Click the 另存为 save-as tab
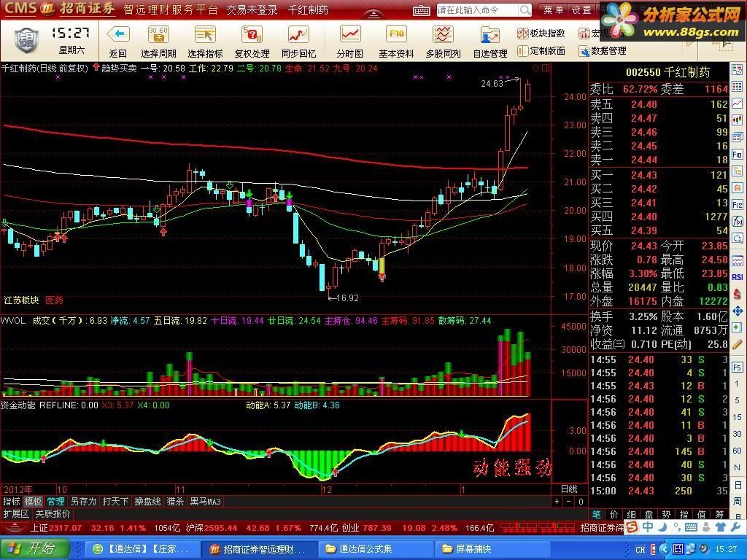Screen dimensions: 747x560 point(83,502)
